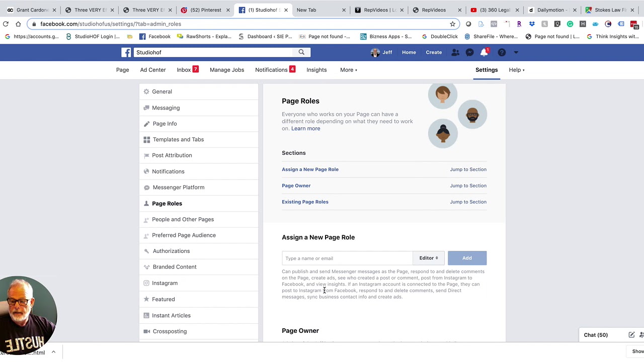Open the Create link in header
Screen dimensions: 644x362
[434, 52]
